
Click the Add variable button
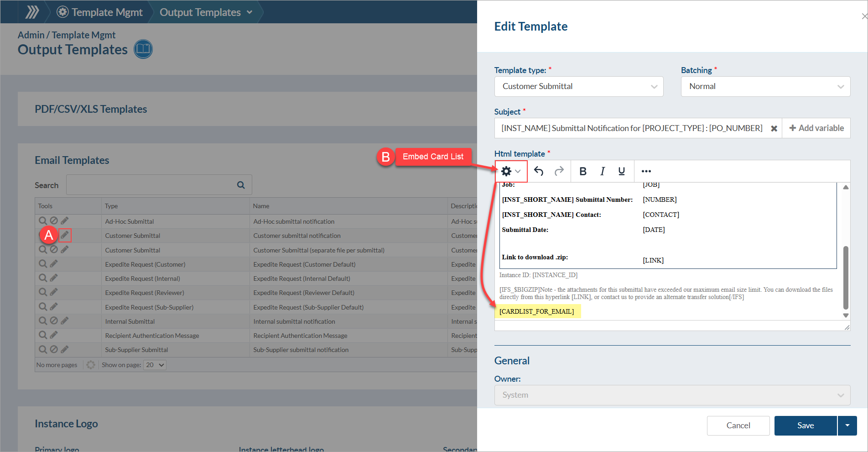click(x=816, y=128)
